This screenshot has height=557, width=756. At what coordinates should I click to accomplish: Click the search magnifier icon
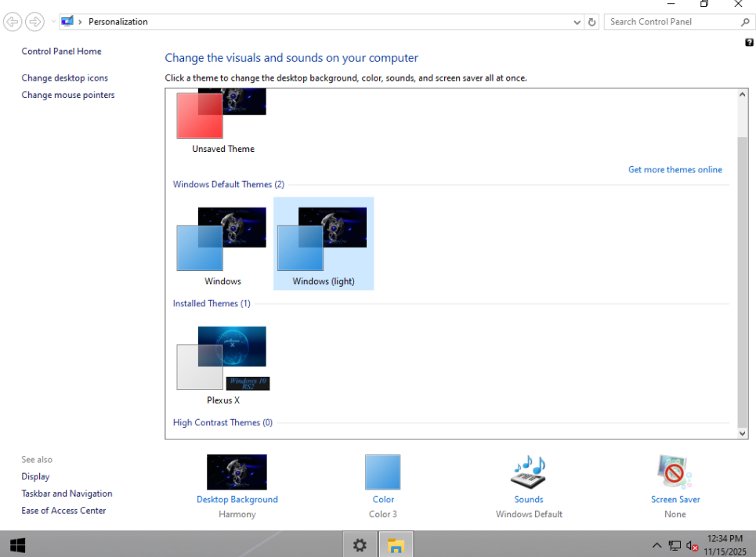click(745, 22)
